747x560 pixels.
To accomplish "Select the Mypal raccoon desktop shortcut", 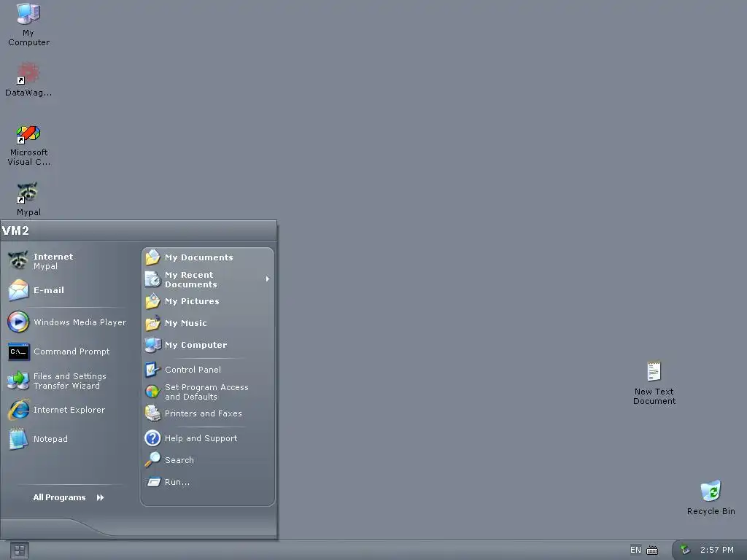I will point(28,199).
